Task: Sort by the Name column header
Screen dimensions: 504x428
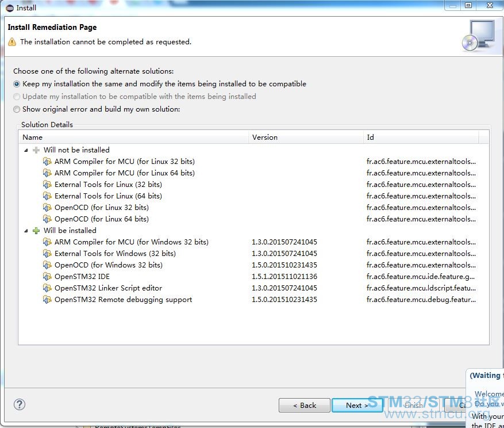Action: tap(133, 137)
